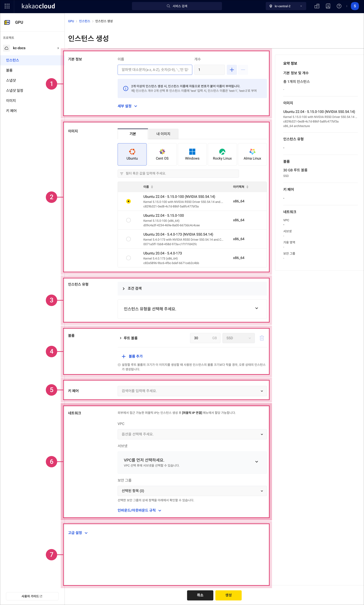Image resolution: width=364 pixels, height=605 pixels.
Task: Open the help question mark icon
Action: tap(339, 6)
